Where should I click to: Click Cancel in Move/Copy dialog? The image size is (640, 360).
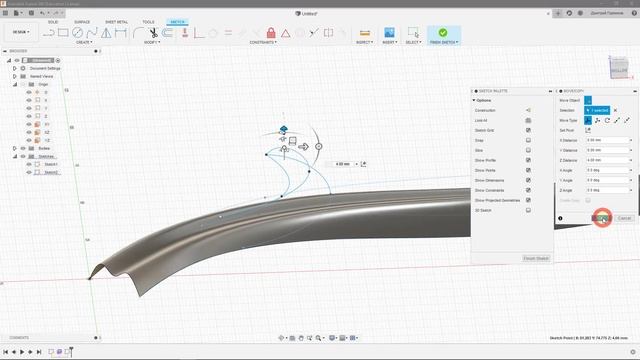[624, 218]
